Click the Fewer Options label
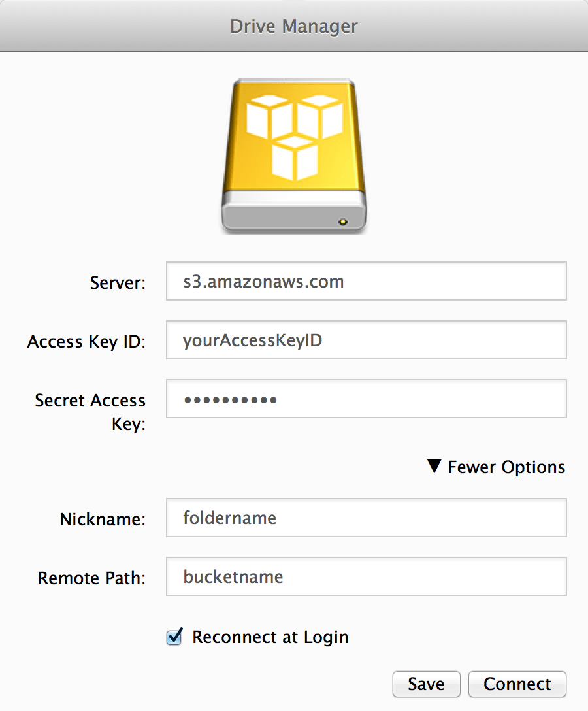This screenshot has width=588, height=711. click(506, 467)
